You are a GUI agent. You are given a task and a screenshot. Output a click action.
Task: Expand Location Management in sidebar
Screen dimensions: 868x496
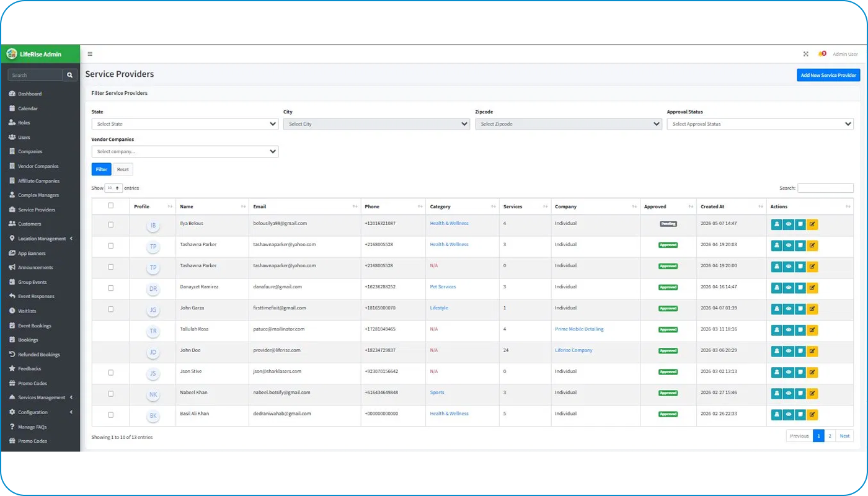click(x=40, y=239)
